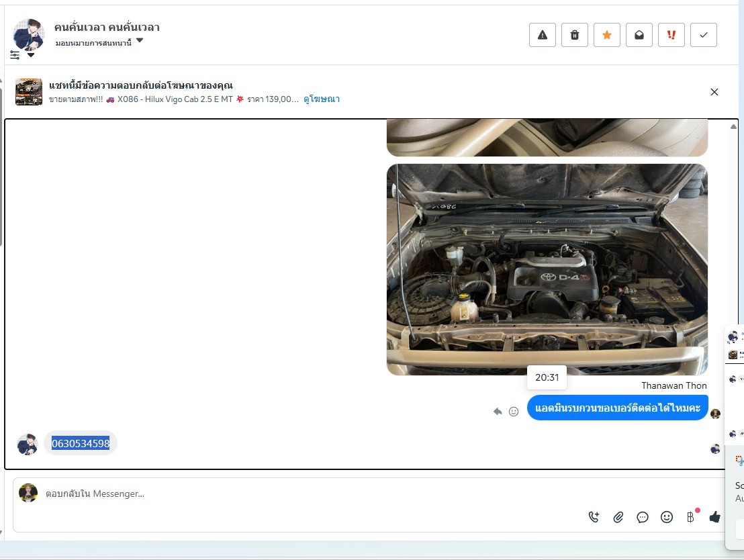Viewport: 744px width, 560px height.
Task: Mark conversation as done checkmark
Action: [x=704, y=35]
